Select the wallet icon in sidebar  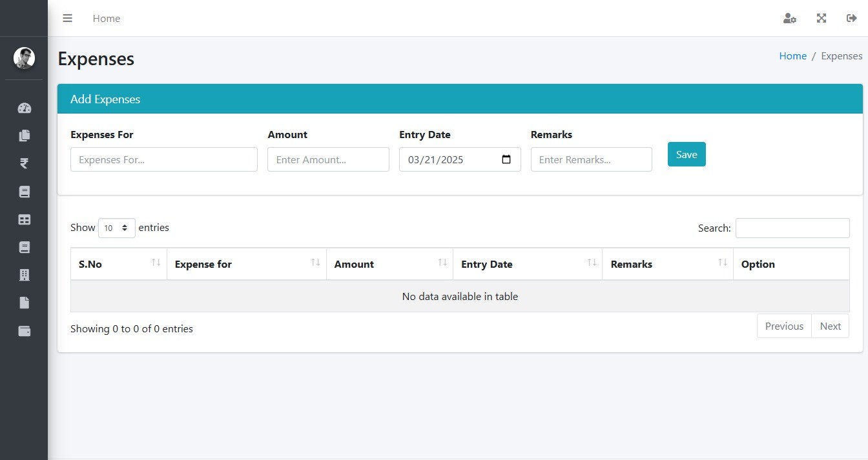24,331
